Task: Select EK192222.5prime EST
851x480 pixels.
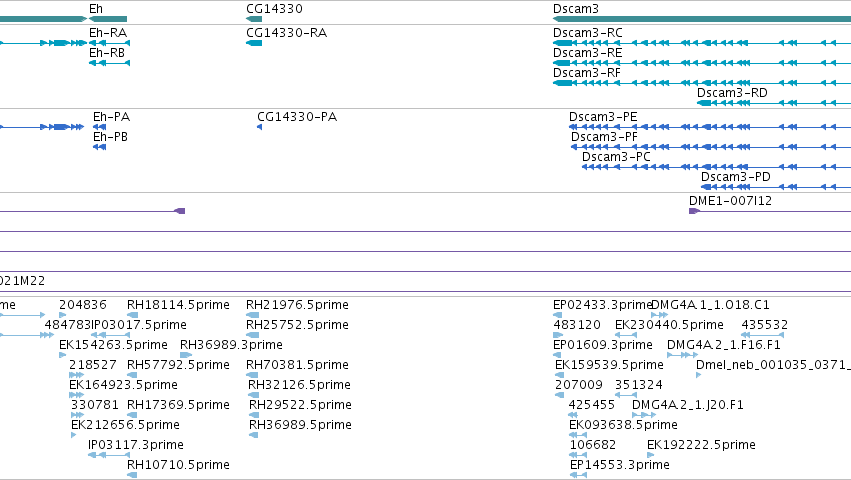Action: point(701,445)
